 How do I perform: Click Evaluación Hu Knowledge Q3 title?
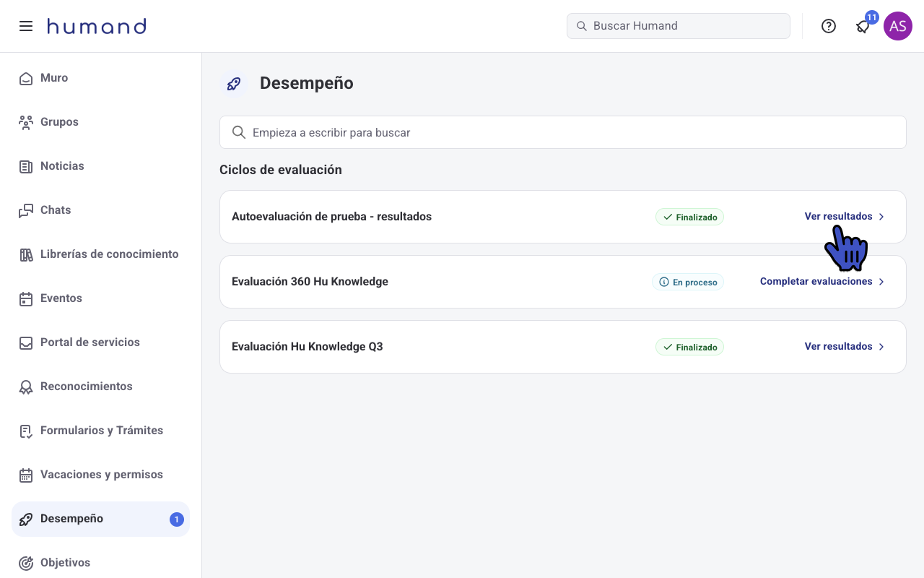click(307, 347)
